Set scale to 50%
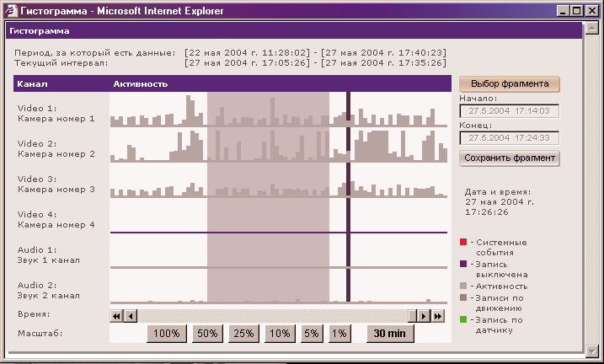 click(x=207, y=334)
